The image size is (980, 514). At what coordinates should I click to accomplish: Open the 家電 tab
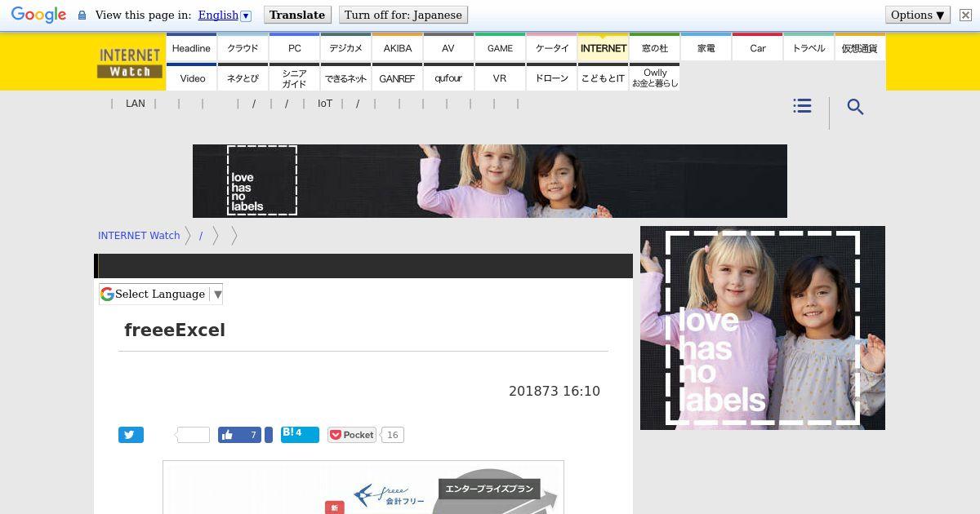point(706,47)
